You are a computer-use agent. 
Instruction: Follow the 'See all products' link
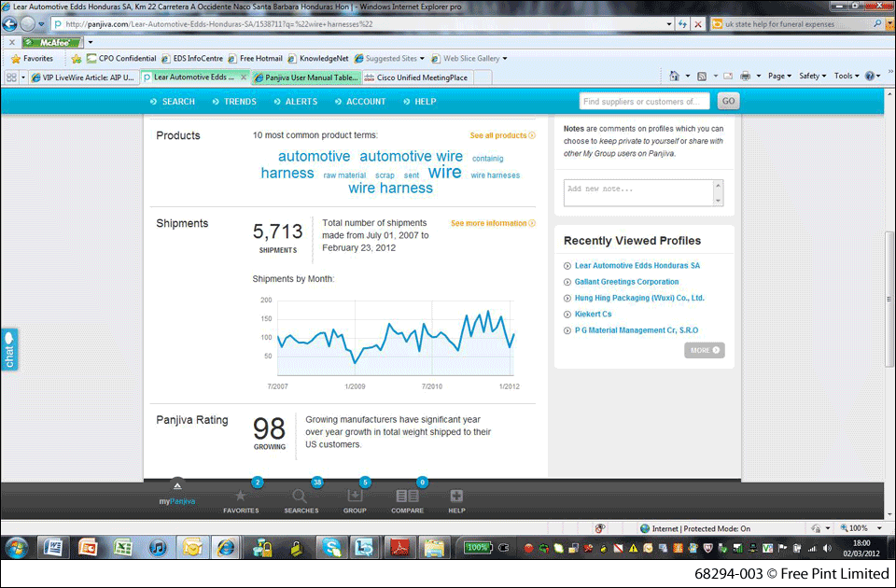click(x=502, y=136)
